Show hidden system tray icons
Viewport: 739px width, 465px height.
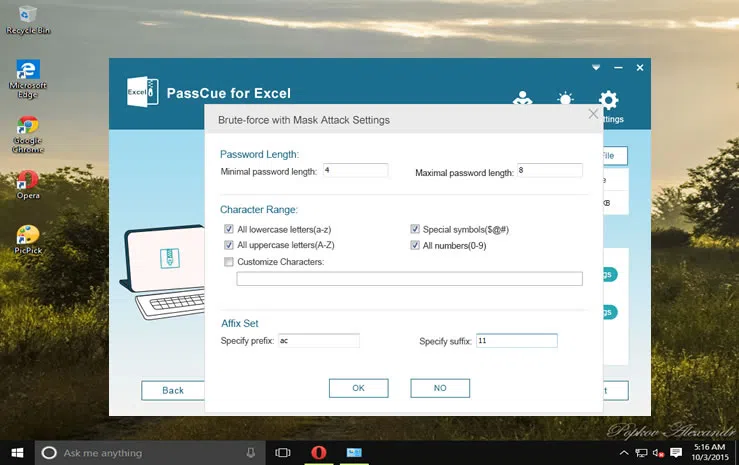[624, 453]
